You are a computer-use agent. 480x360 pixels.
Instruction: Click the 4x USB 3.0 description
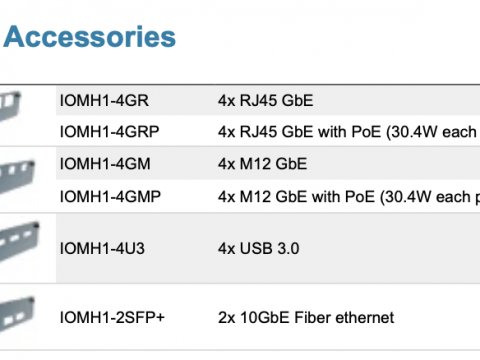(x=259, y=249)
